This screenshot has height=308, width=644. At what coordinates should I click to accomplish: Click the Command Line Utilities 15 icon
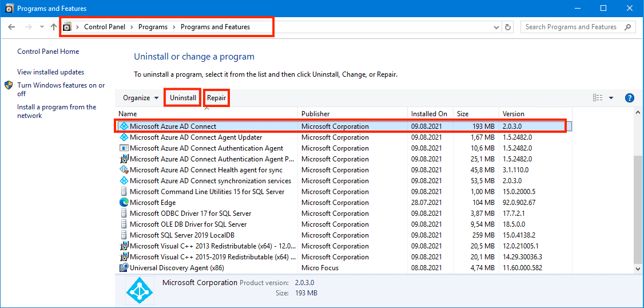[x=124, y=192]
